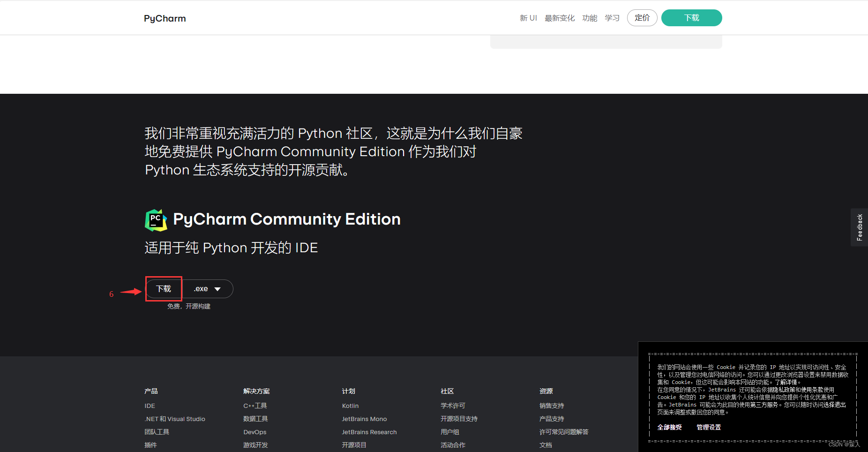The width and height of the screenshot is (868, 452).
Task: Click the PyCharm logo in the header
Action: tap(165, 18)
